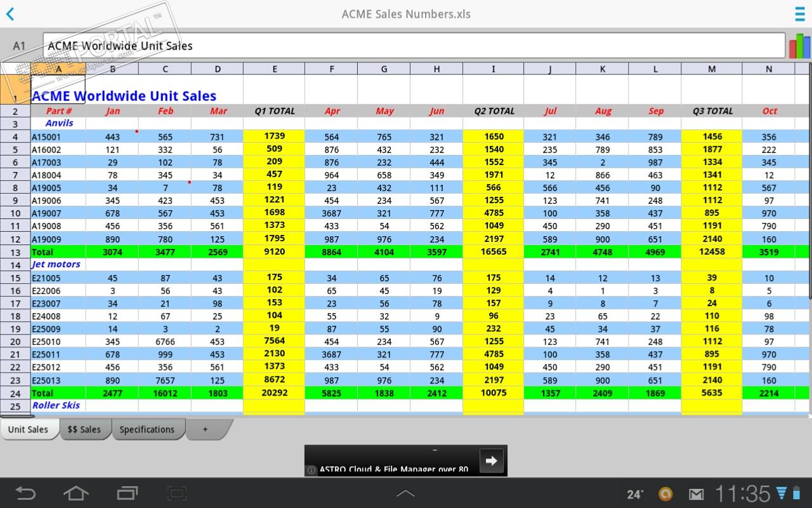
Task: Click the file title 'ACME Sales Numbers.xls'
Action: coord(406,14)
